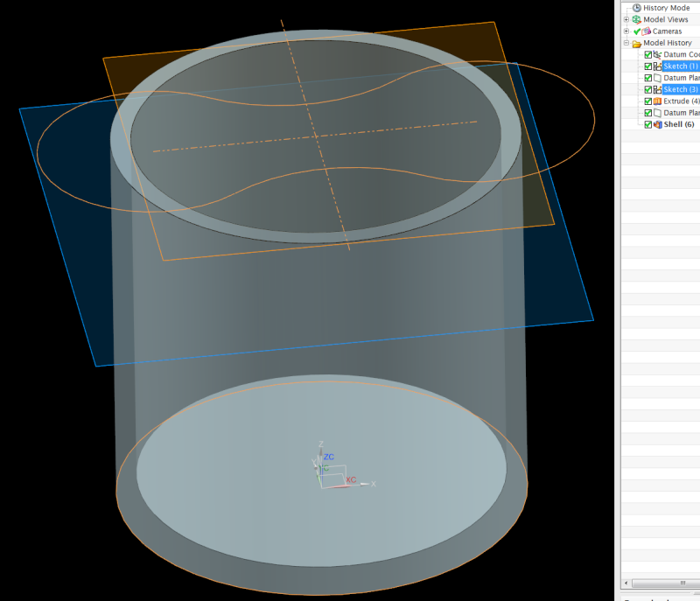Click the Datum Plane icon above Shell (6)
The image size is (700, 601).
pos(657,113)
